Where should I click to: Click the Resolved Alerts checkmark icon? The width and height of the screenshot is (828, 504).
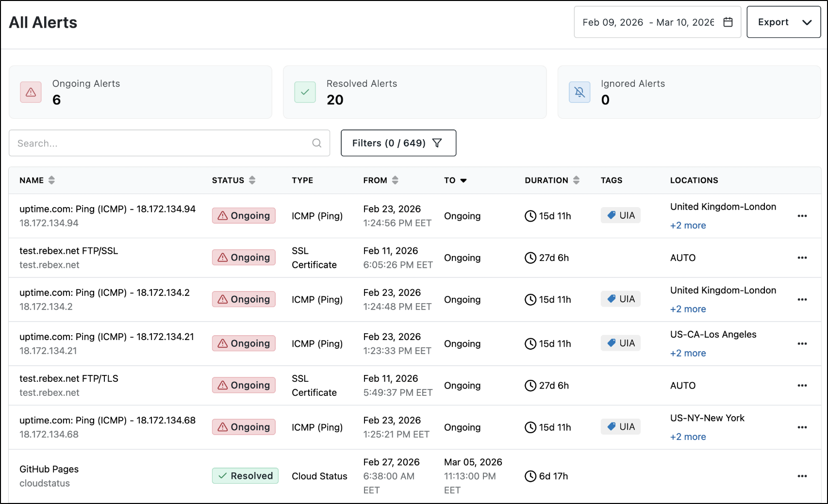(305, 92)
